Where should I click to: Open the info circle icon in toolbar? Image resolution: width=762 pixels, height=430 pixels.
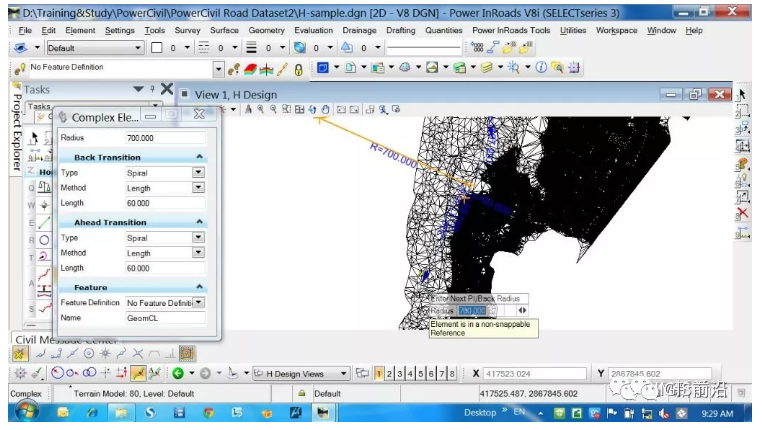(x=541, y=68)
